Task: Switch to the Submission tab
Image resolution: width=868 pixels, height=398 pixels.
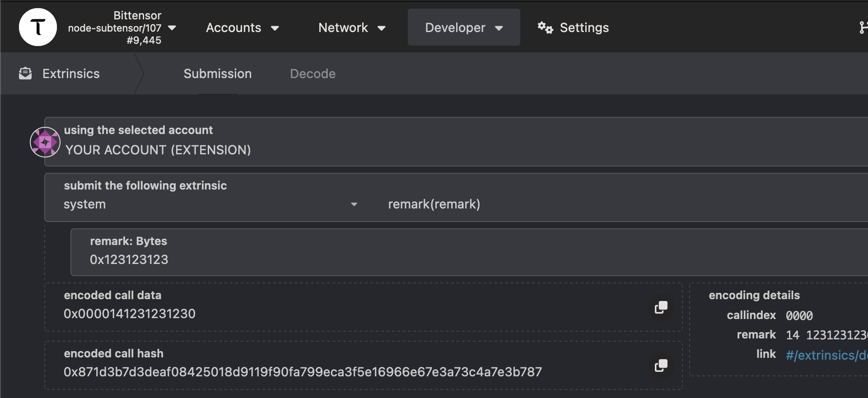Action: coord(218,74)
